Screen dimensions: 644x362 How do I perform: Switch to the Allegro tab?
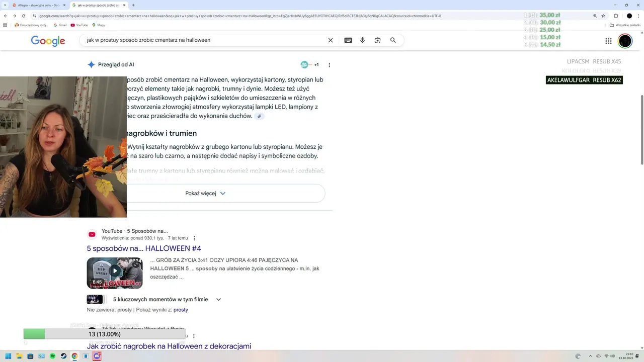pyautogui.click(x=39, y=5)
